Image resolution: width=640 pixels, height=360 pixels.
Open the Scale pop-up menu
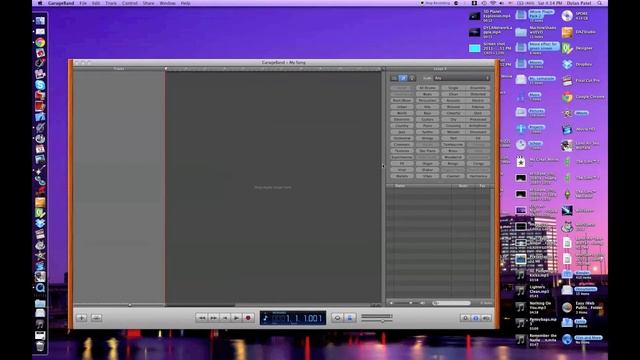pos(462,78)
